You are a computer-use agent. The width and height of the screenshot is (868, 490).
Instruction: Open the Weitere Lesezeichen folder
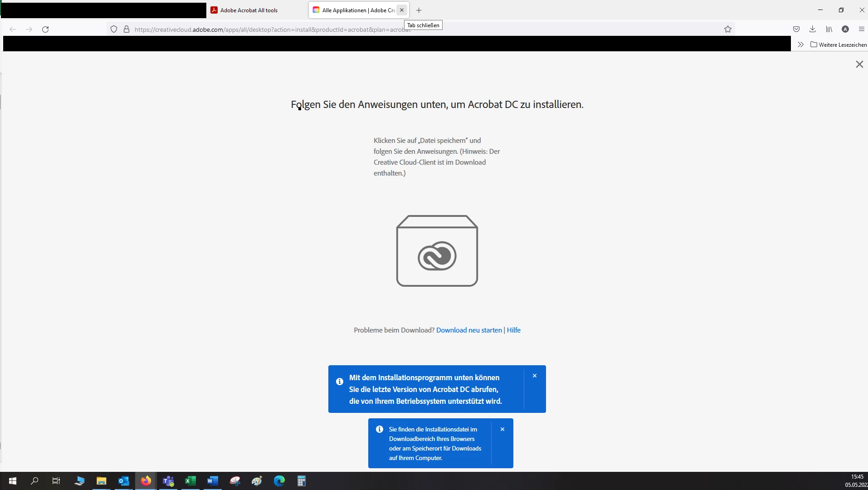[839, 44]
